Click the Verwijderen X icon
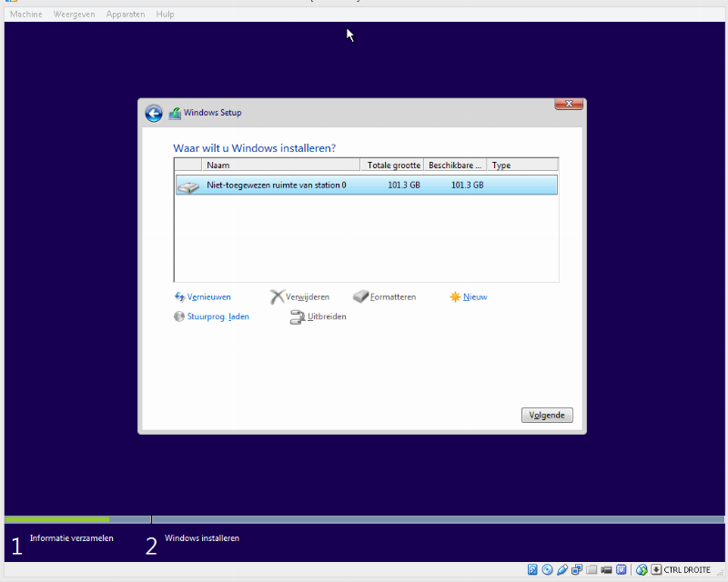 click(278, 297)
